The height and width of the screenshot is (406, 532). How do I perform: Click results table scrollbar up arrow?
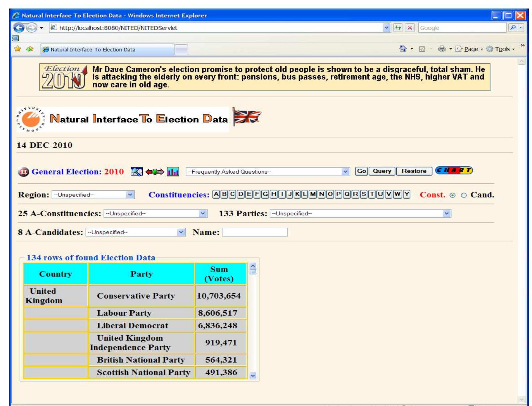click(x=253, y=266)
